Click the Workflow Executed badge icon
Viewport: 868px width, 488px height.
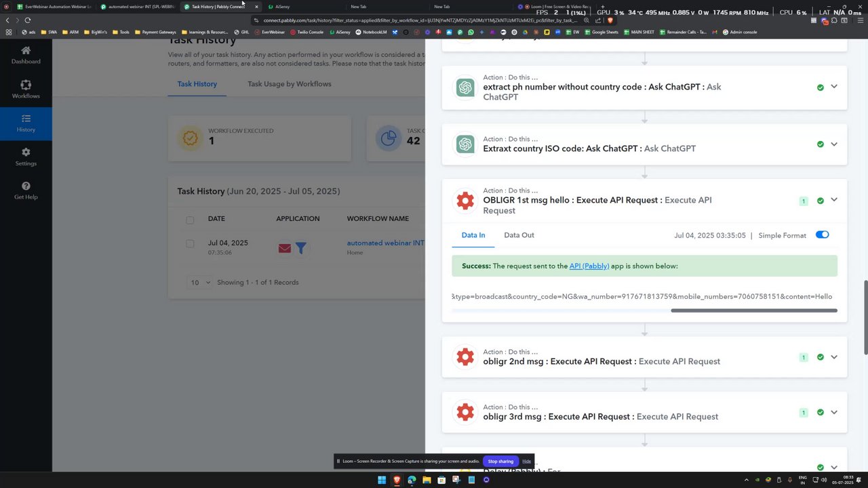(x=191, y=138)
